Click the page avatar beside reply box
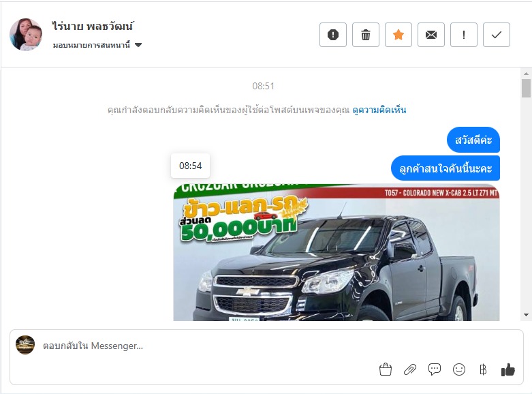The width and height of the screenshot is (532, 394). [x=25, y=345]
